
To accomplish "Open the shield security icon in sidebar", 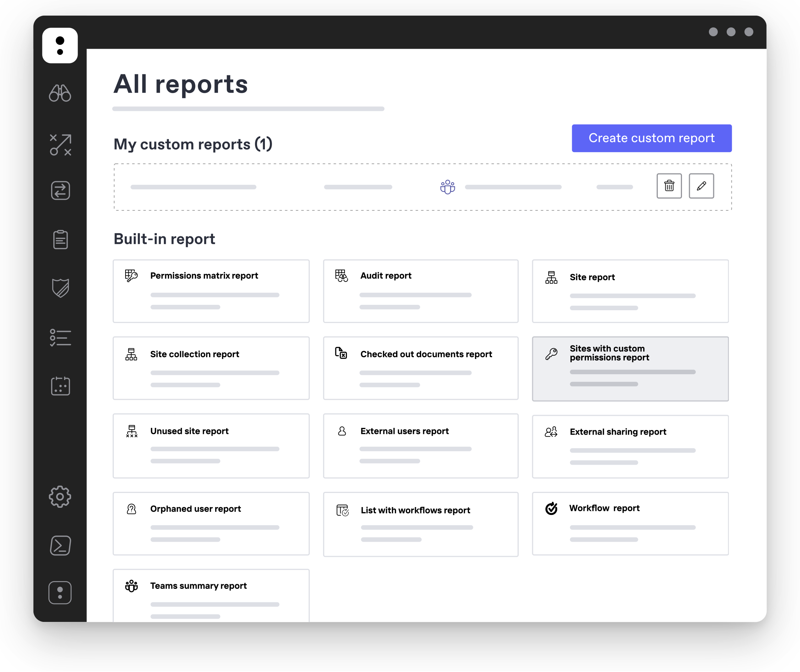I will tap(60, 288).
